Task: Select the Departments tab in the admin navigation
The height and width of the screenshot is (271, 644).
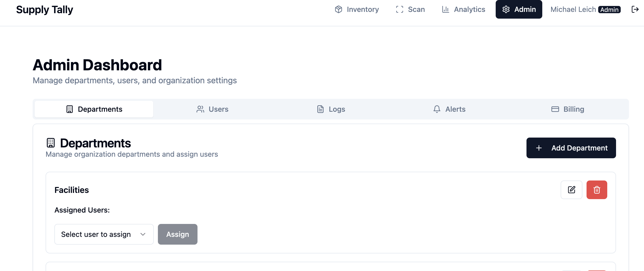Action: tap(93, 109)
